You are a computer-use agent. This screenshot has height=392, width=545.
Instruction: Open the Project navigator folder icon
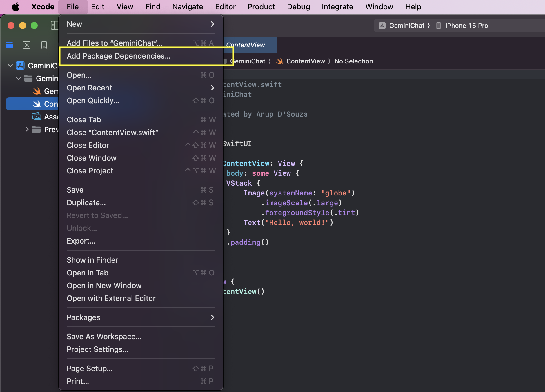coord(9,45)
